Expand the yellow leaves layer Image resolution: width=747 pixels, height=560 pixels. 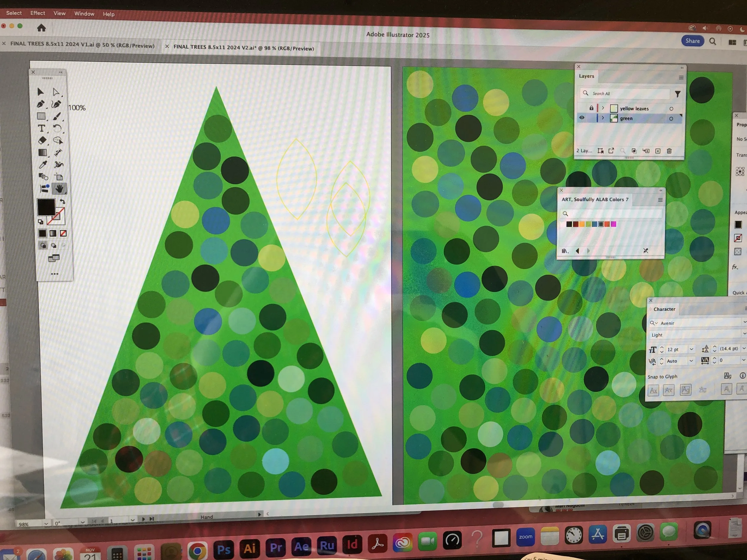point(603,108)
